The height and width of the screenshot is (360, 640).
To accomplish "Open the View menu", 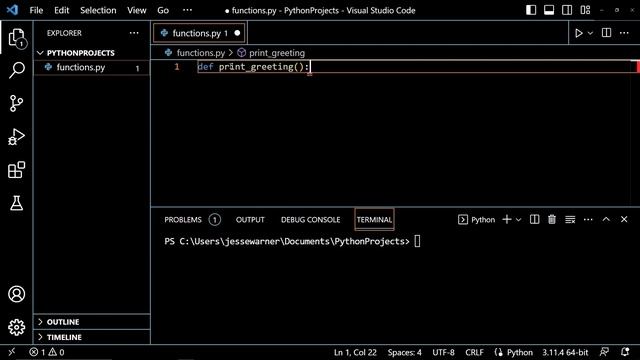I will point(136,10).
